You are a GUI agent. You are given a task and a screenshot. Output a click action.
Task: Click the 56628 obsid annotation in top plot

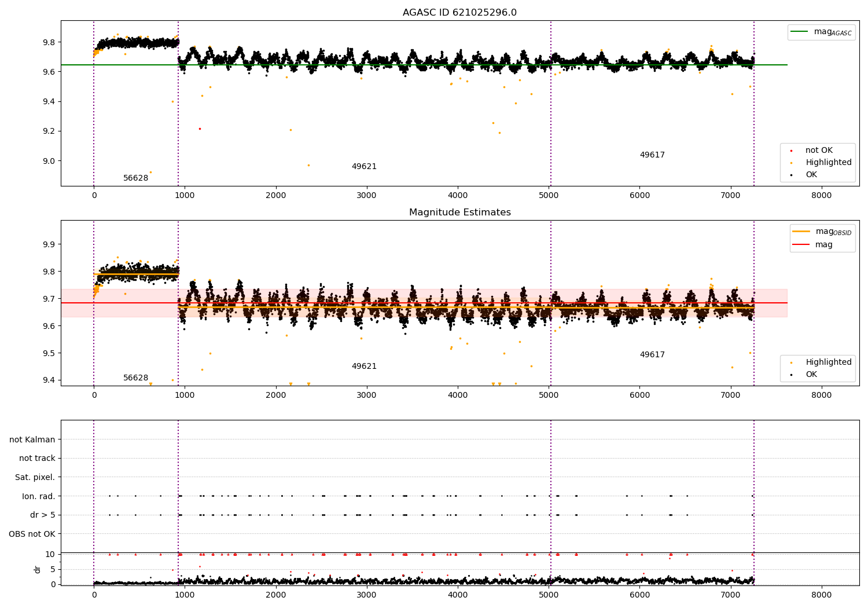(x=136, y=178)
